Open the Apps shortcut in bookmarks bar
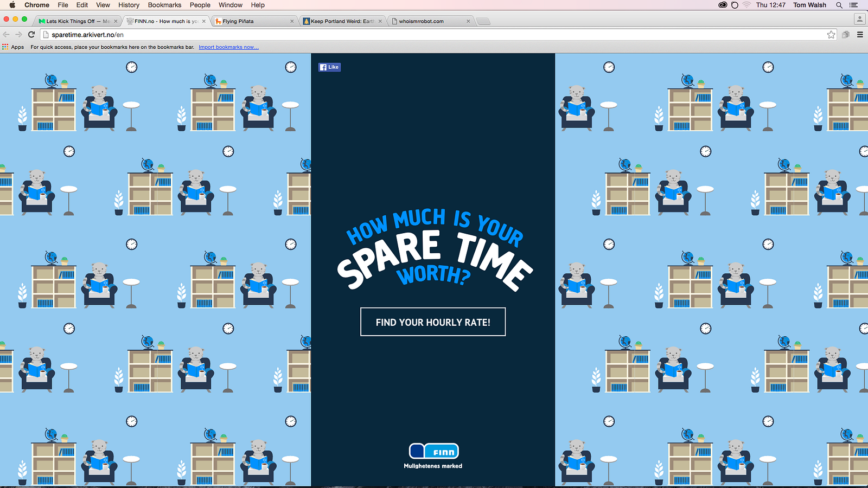 tap(13, 47)
